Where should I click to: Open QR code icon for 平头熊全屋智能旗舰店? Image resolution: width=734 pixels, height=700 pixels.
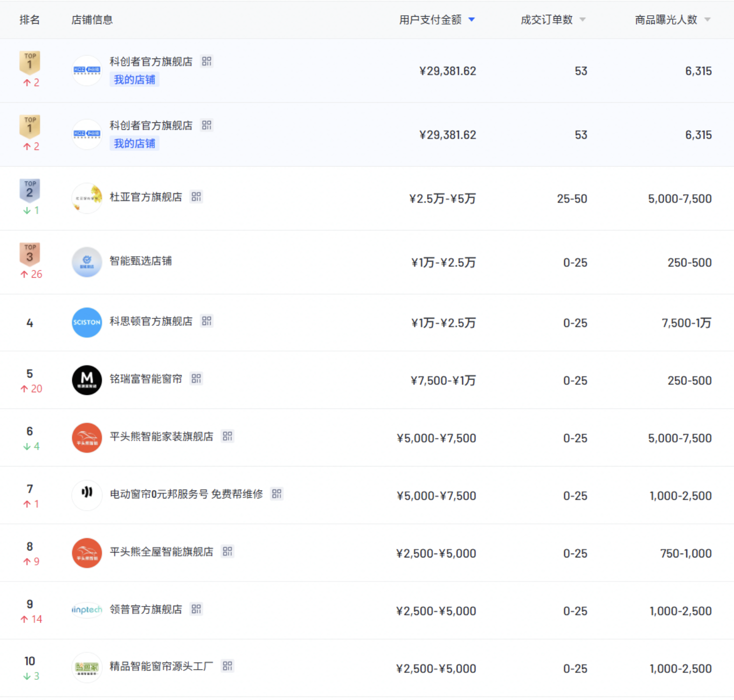[x=227, y=552]
